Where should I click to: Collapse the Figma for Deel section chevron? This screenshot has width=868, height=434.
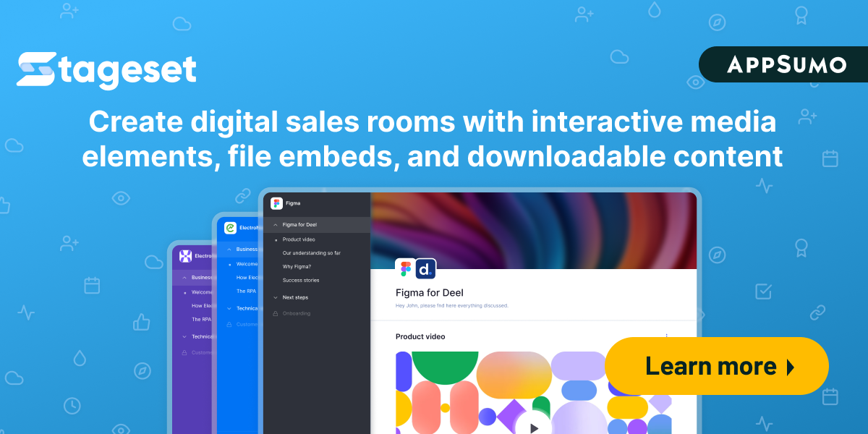276,225
